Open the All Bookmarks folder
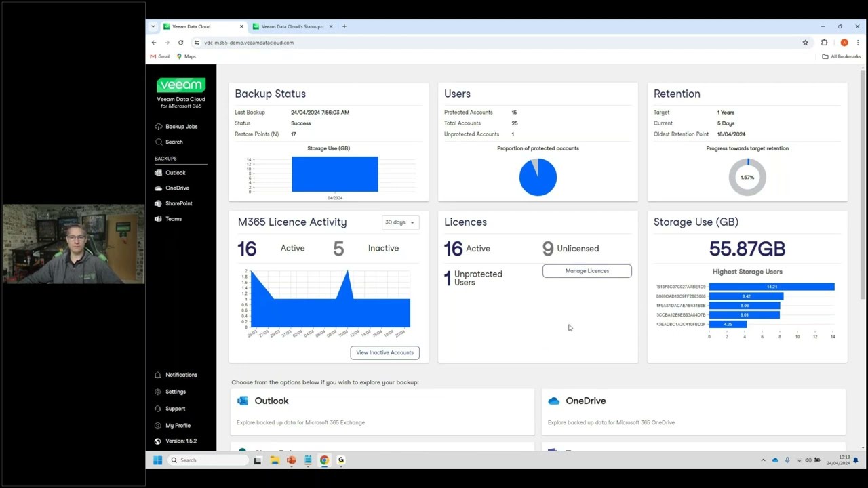The width and height of the screenshot is (868, 488). (841, 56)
